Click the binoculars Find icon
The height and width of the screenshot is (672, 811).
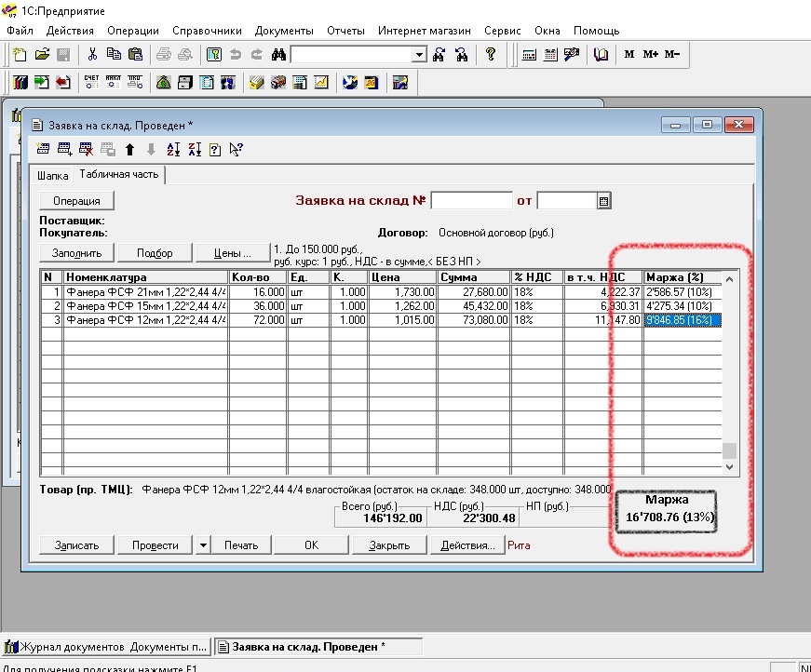pyautogui.click(x=278, y=55)
